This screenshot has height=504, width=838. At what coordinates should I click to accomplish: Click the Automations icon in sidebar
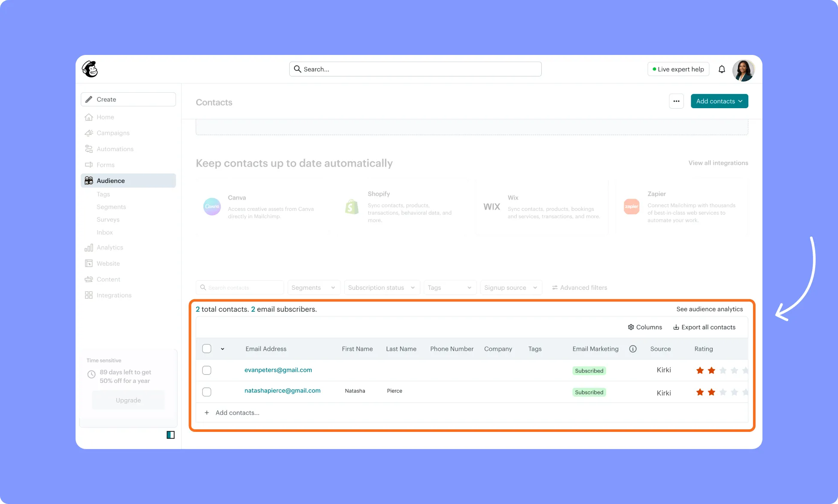coord(88,149)
